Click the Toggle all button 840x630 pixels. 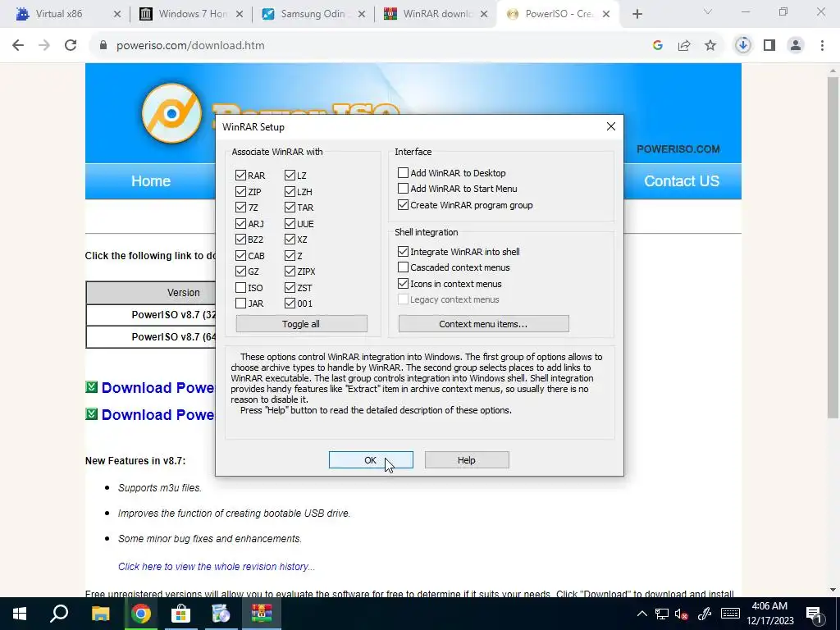coord(302,324)
